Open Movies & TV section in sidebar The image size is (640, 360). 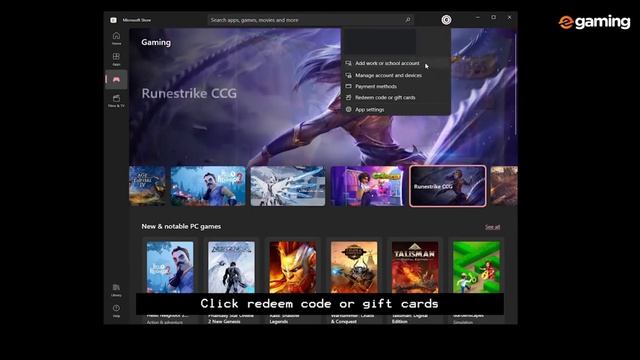[116, 100]
